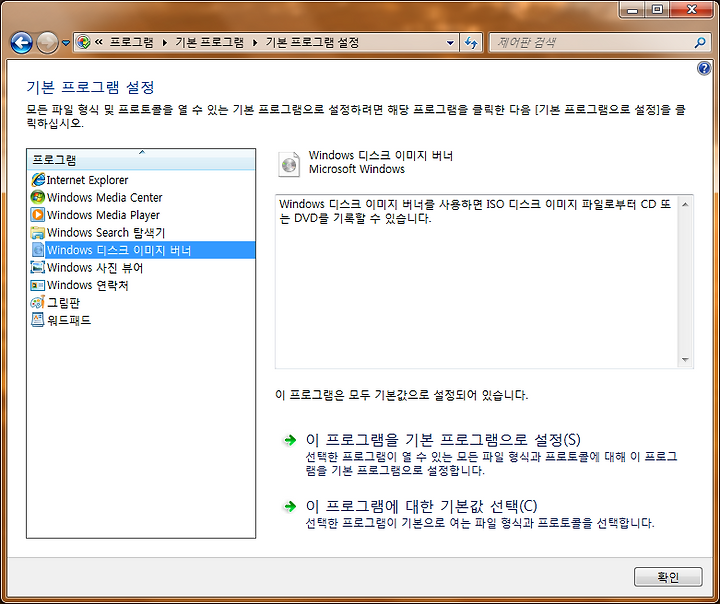This screenshot has width=720, height=604.
Task: Sort list by 프로그램 column header
Action: [141, 160]
